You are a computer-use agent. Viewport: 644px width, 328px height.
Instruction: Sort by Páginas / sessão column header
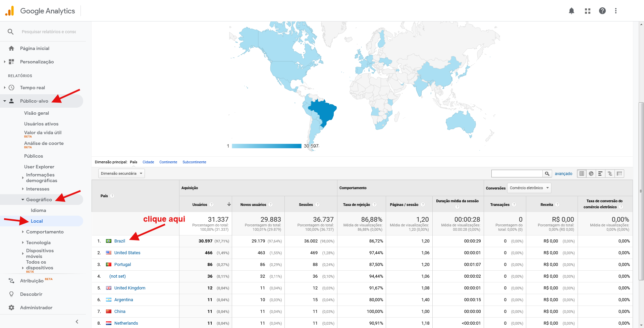click(404, 205)
